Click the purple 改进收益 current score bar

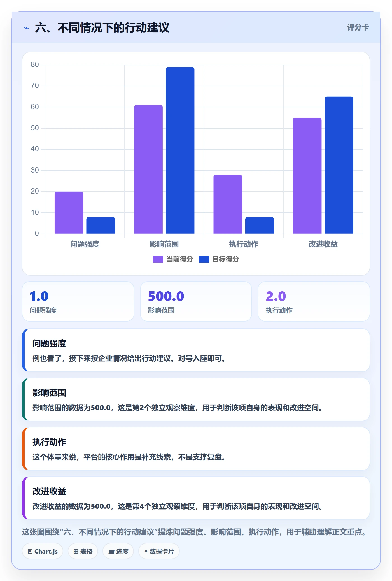[x=307, y=176]
